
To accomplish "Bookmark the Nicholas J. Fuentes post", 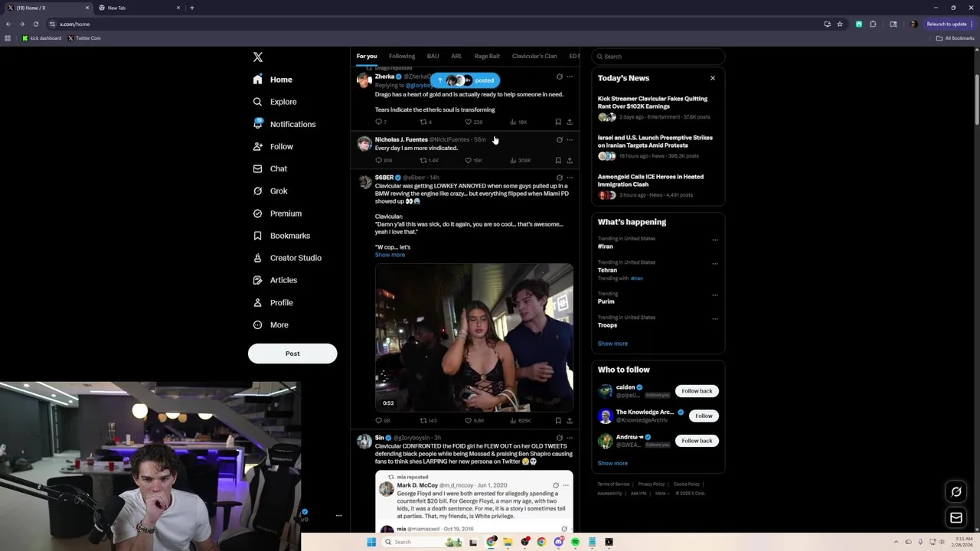I will click(558, 160).
